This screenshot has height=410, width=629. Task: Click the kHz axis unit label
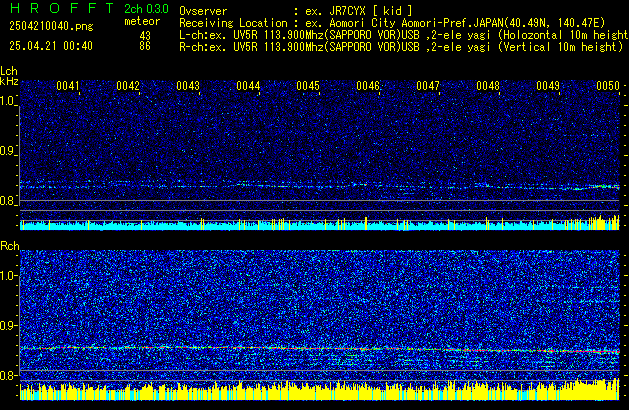pyautogui.click(x=9, y=81)
